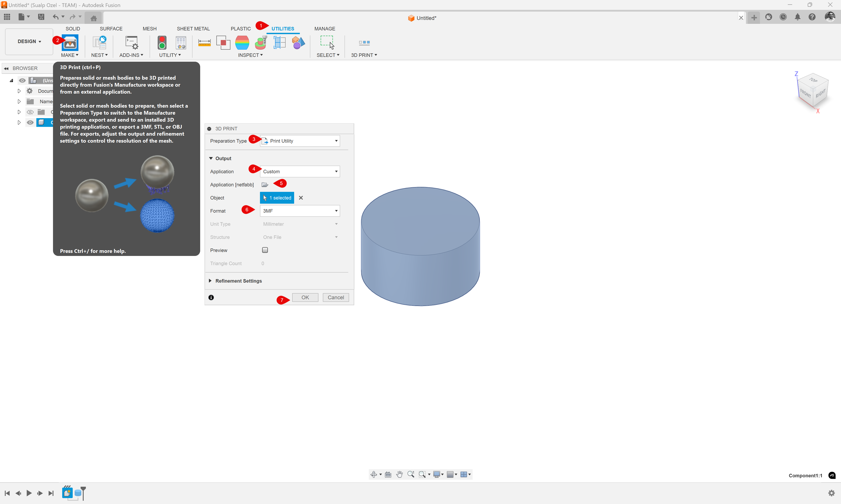Switch to the SOLID tab

coord(72,28)
